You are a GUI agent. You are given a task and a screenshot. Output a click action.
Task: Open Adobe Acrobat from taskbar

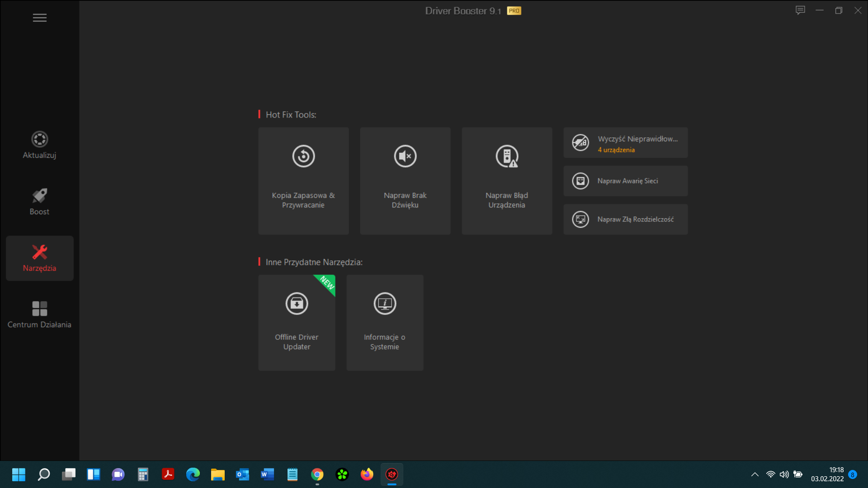point(168,474)
